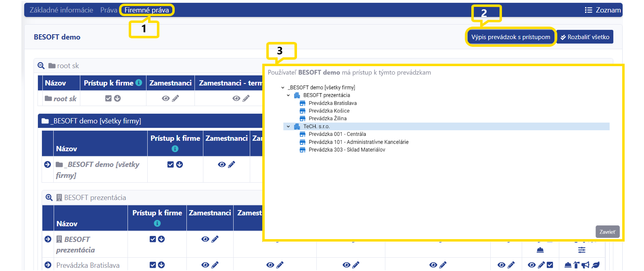
Task: Open the Zoznam list view
Action: [x=603, y=10]
